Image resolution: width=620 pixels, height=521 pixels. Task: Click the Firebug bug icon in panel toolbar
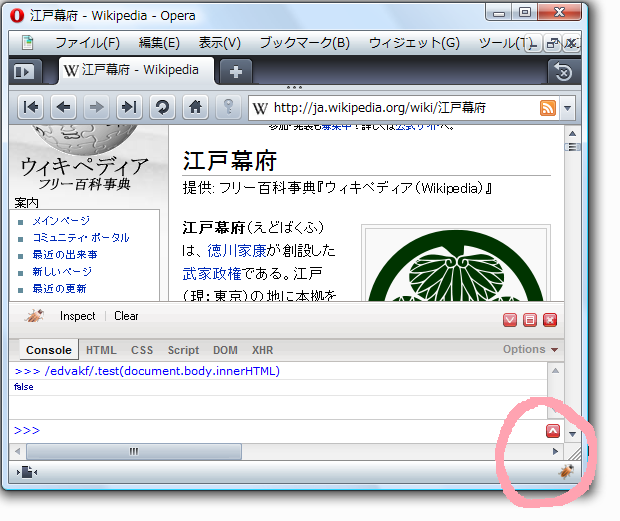(34, 315)
